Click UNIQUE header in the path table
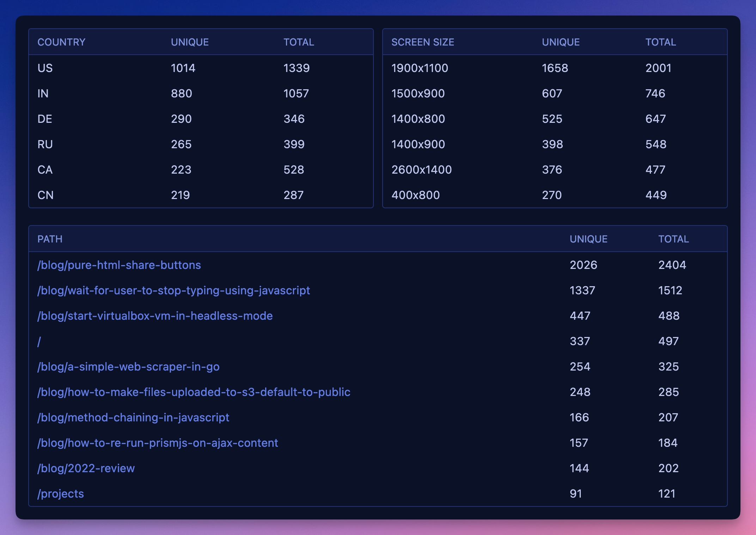The width and height of the screenshot is (756, 535). click(589, 239)
